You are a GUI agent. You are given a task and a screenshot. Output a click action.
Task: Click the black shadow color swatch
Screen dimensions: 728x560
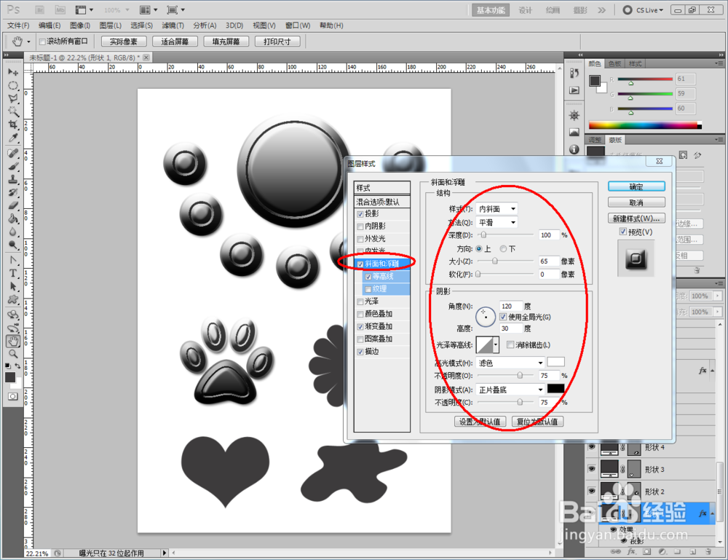click(x=555, y=389)
